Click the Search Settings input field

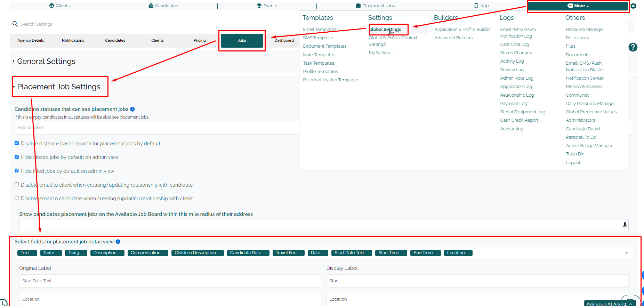tap(138, 24)
